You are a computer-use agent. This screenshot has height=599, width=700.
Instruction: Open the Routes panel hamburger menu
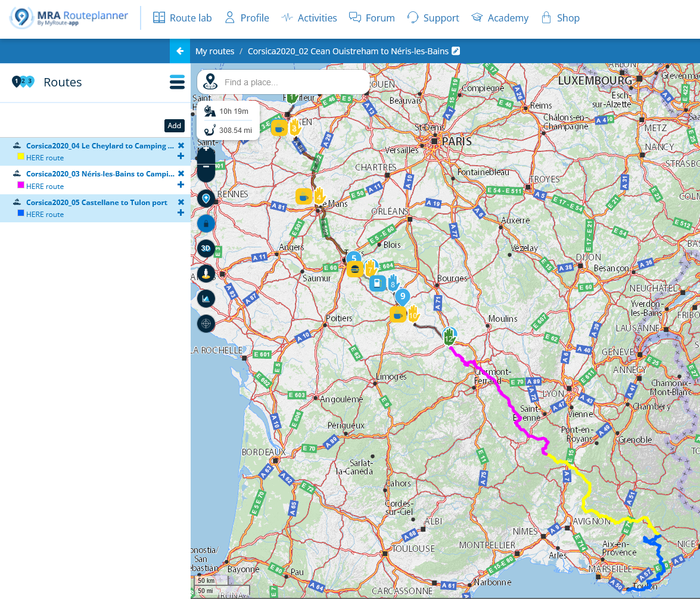177,82
